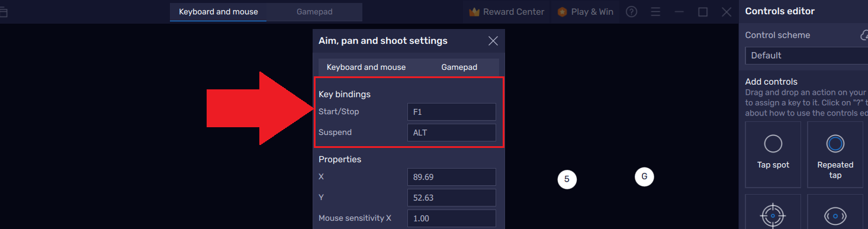Open the Default control scheme dropdown
This screenshot has width=868, height=229.
[806, 56]
